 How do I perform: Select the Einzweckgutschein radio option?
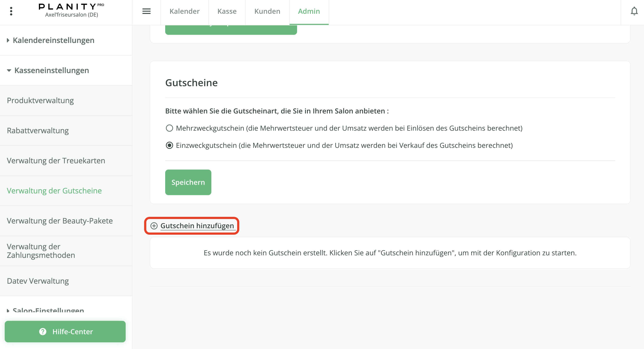click(x=169, y=145)
